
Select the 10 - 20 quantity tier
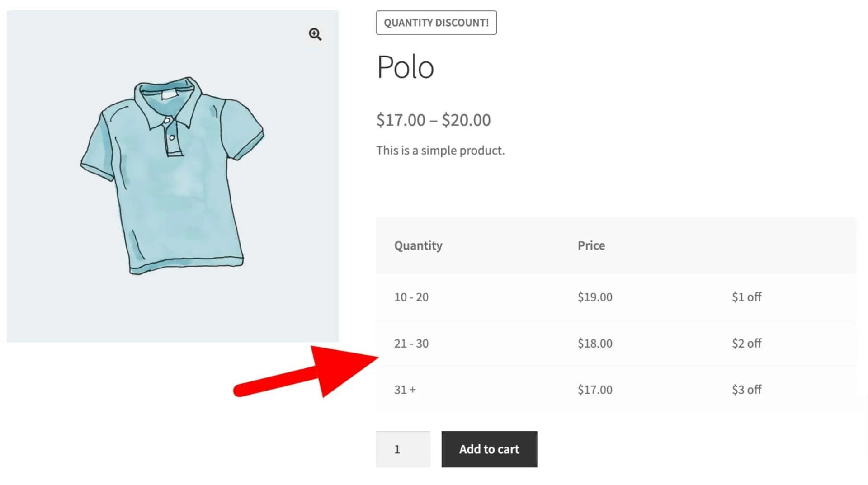411,297
